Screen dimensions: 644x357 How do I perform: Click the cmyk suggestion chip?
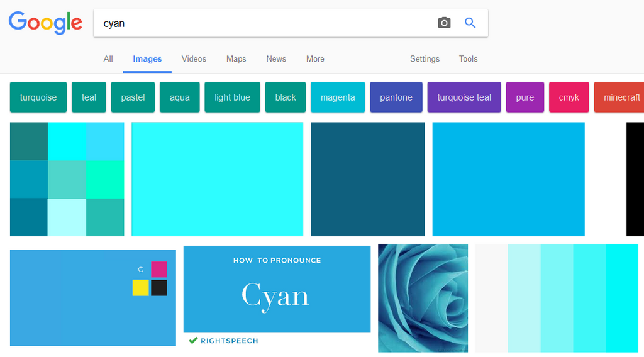569,97
